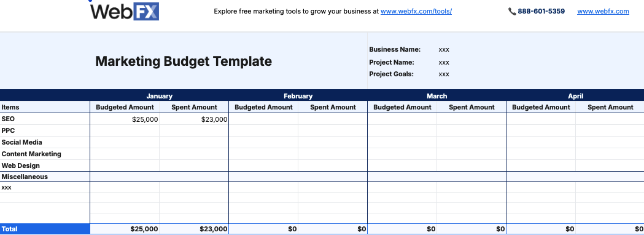
Task: Click the April budgeted Total $0 cell
Action: tap(541, 229)
